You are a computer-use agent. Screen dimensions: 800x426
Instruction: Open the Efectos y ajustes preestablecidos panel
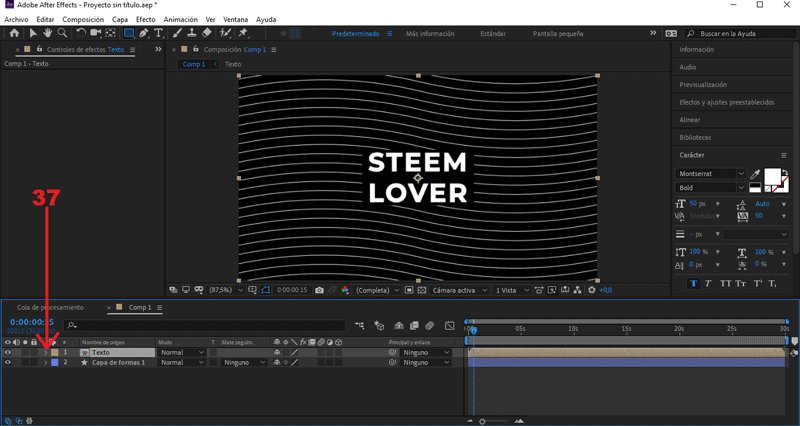725,102
